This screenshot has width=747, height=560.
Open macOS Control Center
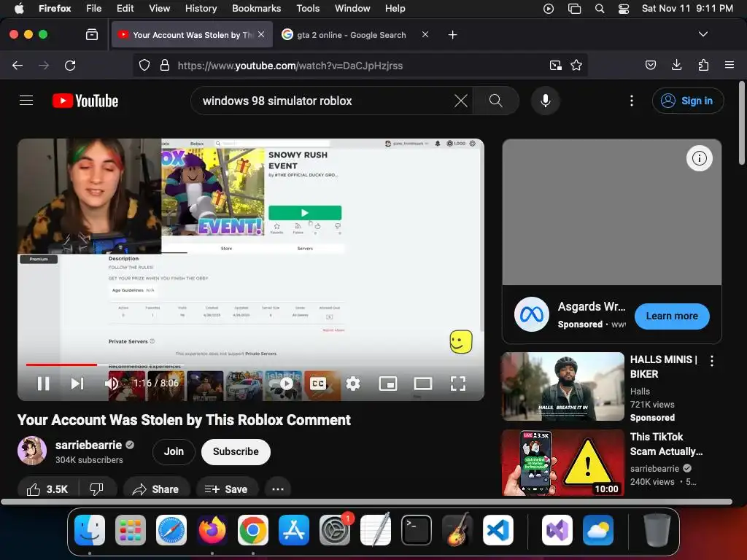click(x=624, y=9)
